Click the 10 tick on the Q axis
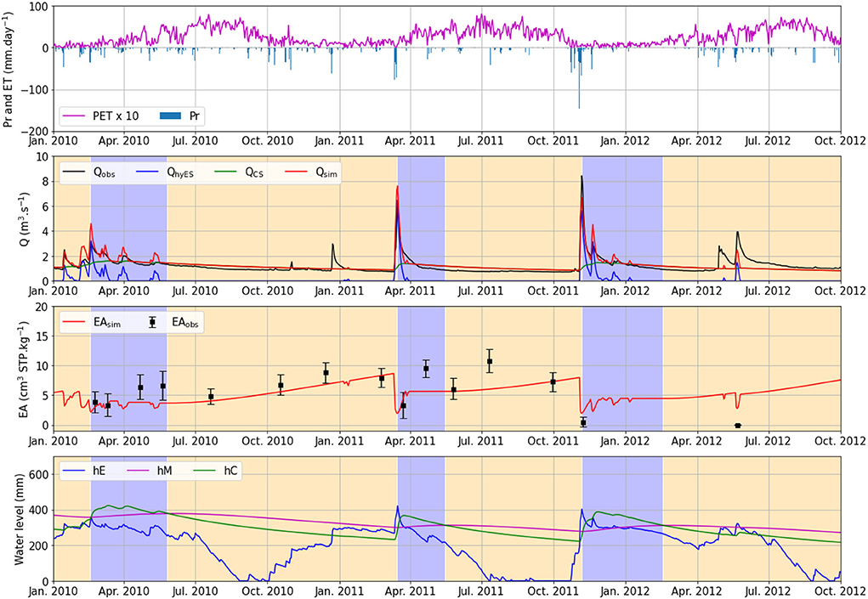Image resolution: width=868 pixels, height=599 pixels. click(42, 157)
